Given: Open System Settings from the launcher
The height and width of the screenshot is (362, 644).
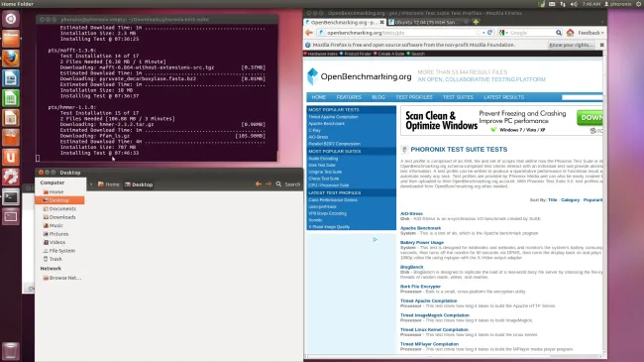Looking at the screenshot, I should (x=11, y=177).
